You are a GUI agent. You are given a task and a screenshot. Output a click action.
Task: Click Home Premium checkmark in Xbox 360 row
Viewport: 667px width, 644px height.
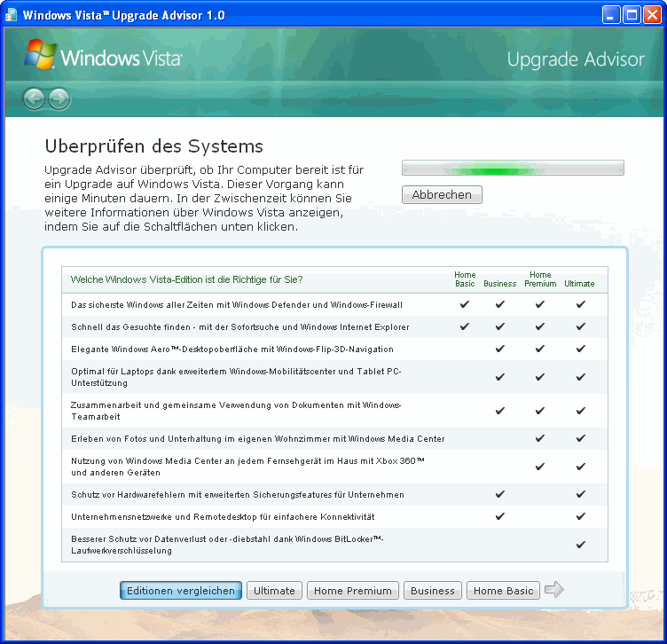540,467
